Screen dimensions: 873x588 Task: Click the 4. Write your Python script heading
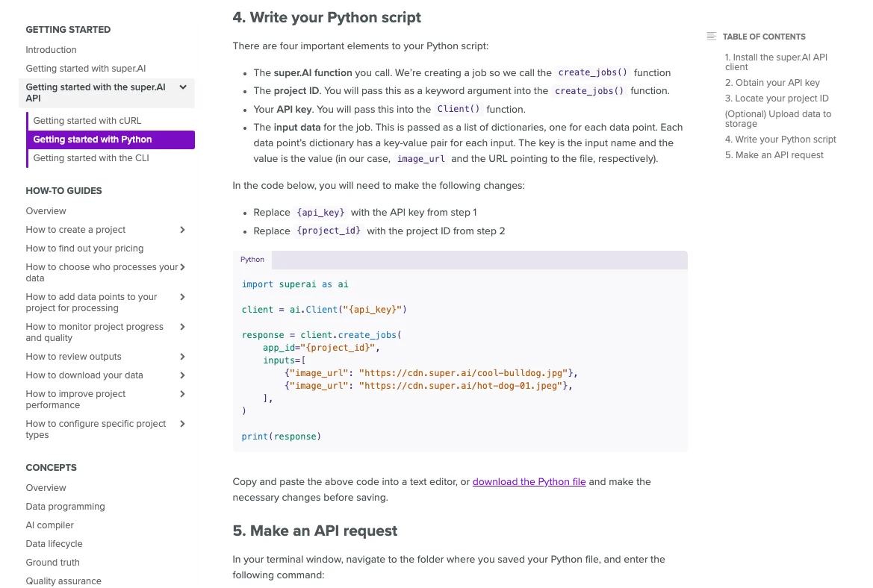point(327,18)
